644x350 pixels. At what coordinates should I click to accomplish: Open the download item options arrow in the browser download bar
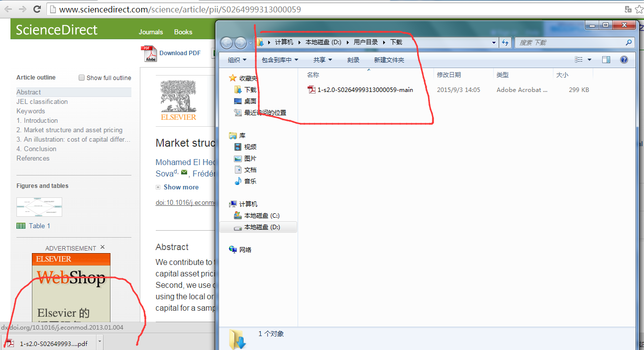coord(100,342)
